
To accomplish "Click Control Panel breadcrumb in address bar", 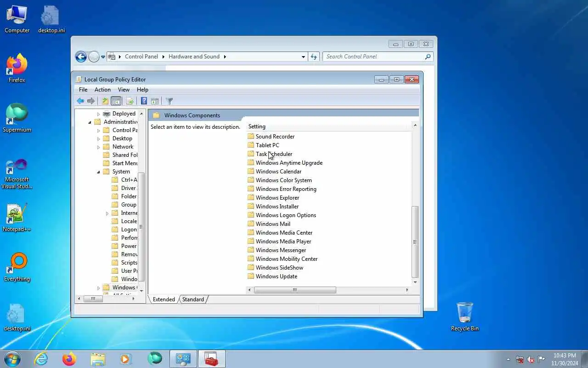I will [x=141, y=57].
